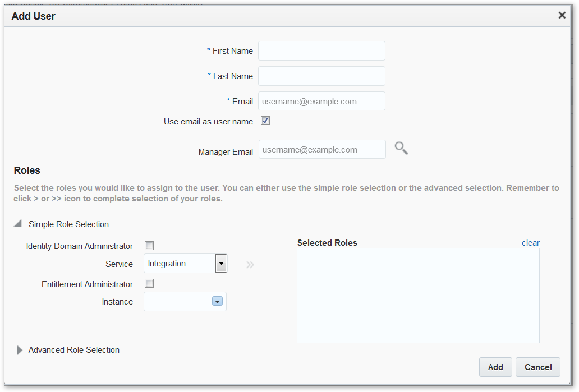The width and height of the screenshot is (579, 392).
Task: Click the Last Name input field
Action: pyautogui.click(x=321, y=76)
